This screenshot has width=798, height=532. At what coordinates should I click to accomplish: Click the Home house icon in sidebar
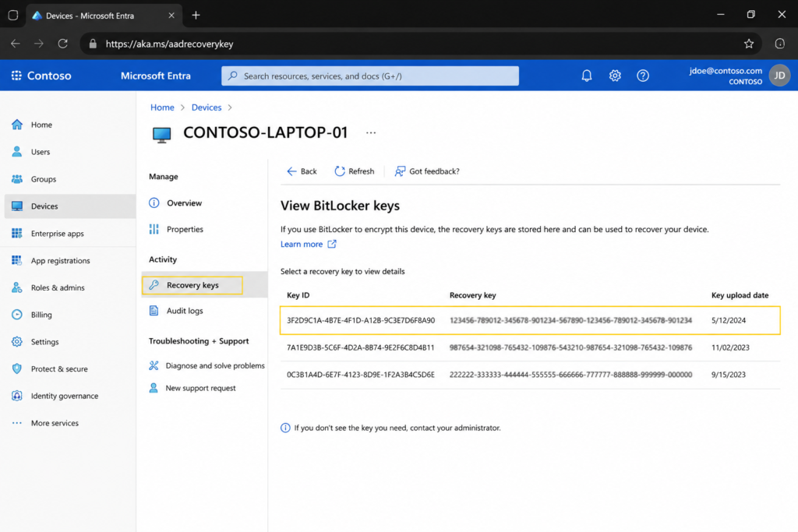[x=17, y=125]
